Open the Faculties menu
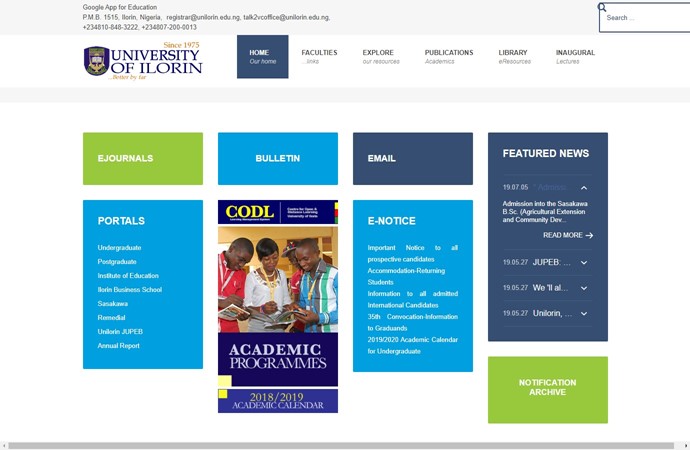 (x=319, y=57)
